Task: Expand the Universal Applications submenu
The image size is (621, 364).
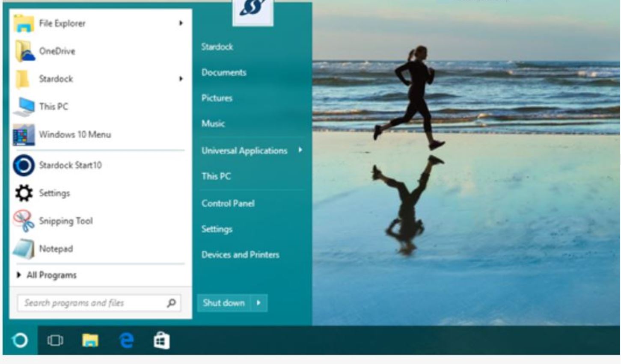Action: tap(300, 150)
